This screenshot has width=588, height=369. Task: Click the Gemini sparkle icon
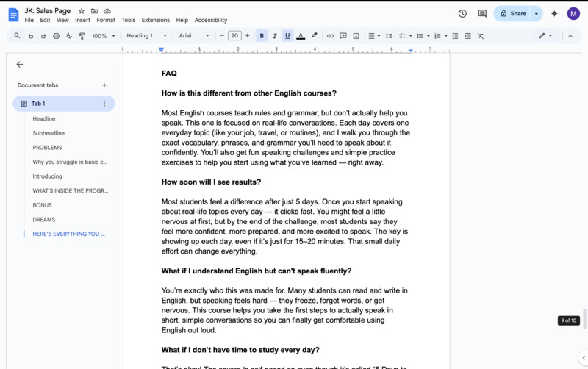554,13
